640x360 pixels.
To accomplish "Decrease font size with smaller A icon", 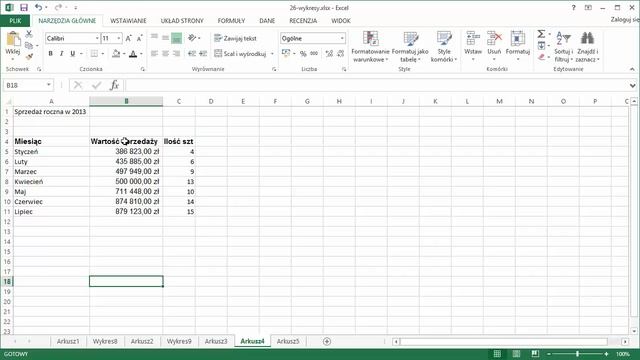I will tap(139, 38).
